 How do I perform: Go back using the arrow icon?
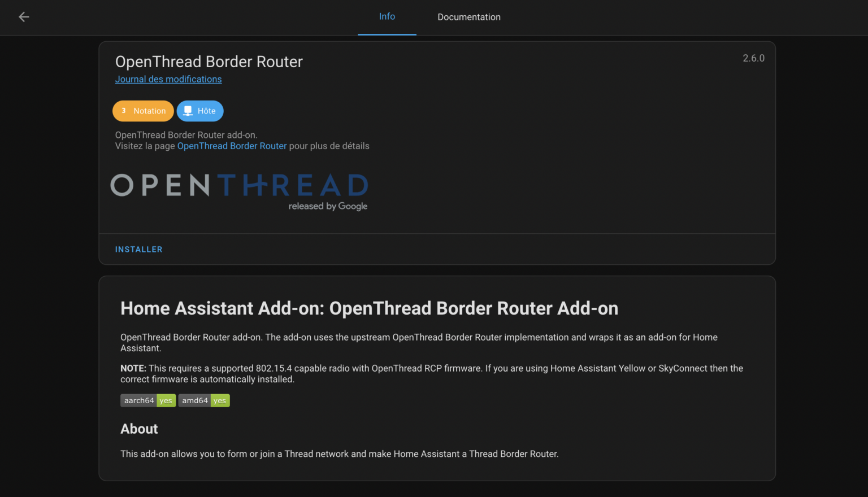(x=24, y=16)
